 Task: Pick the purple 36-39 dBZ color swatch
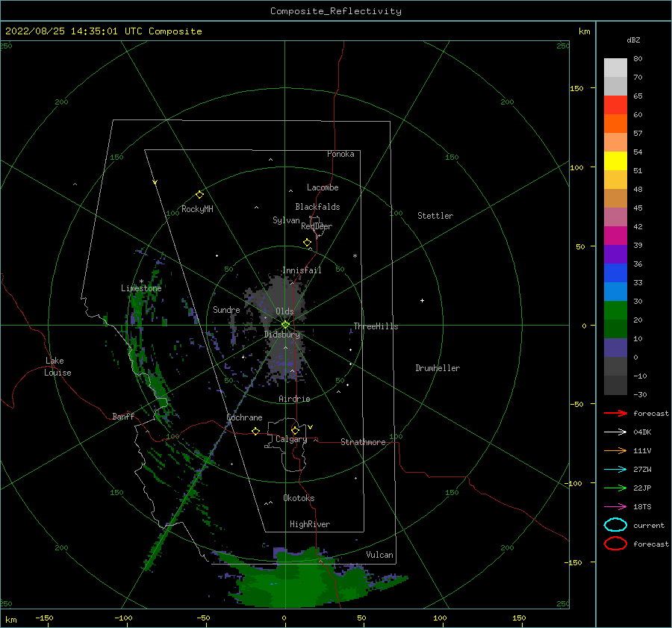(x=615, y=254)
